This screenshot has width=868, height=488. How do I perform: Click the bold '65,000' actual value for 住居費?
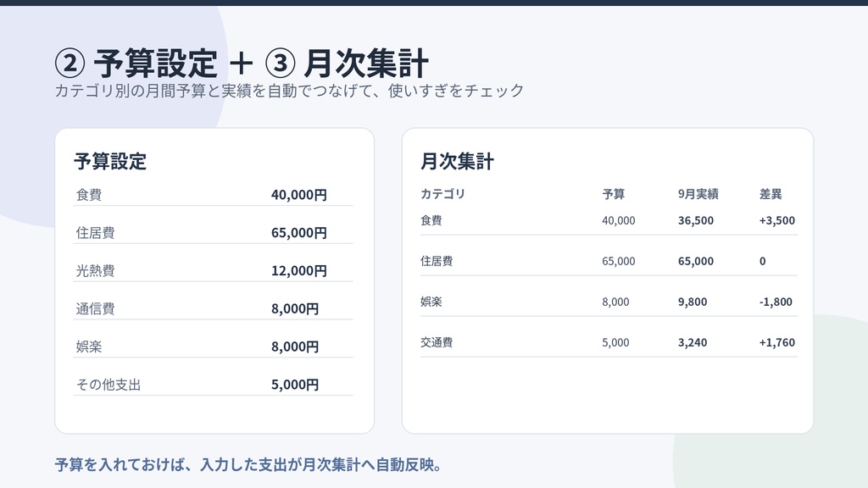(x=696, y=261)
